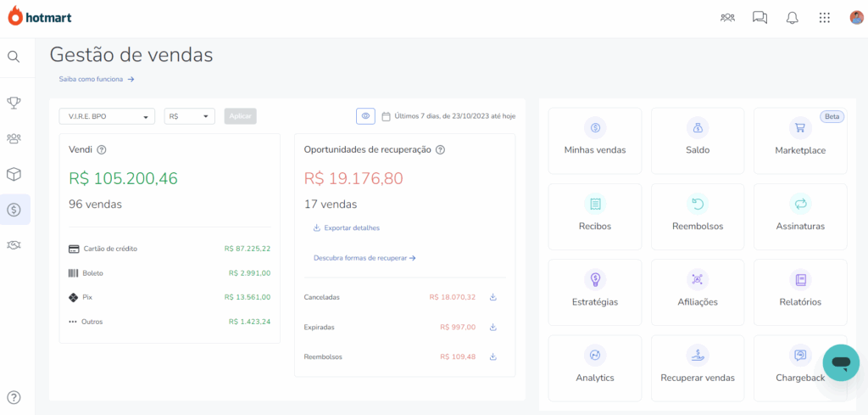Open the search icon in sidebar
This screenshot has height=415, width=868.
(14, 57)
